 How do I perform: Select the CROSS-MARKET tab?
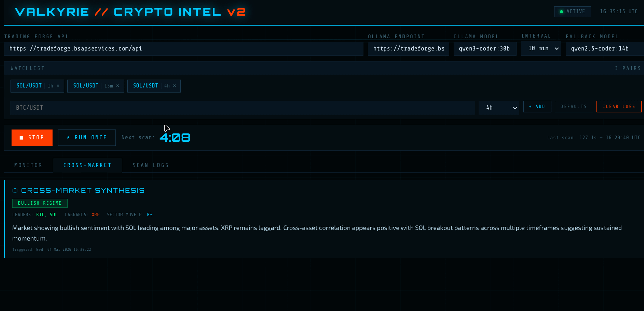tap(87, 165)
